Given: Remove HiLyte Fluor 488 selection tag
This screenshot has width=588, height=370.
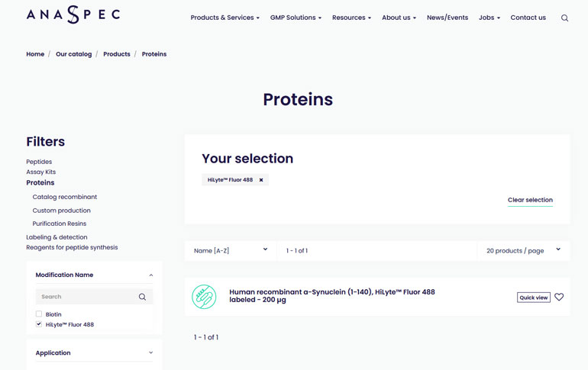Looking at the screenshot, I should [x=261, y=180].
